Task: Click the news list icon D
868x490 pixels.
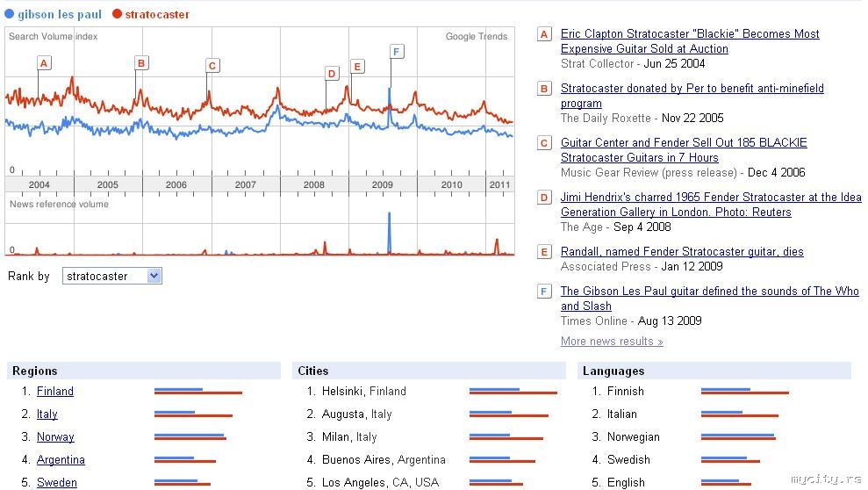Action: [544, 197]
